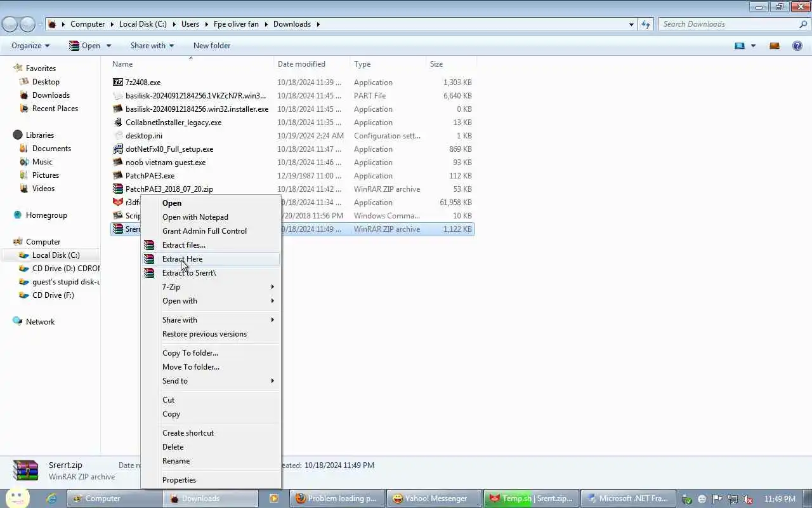The height and width of the screenshot is (508, 812).
Task: Choose Delete from the context menu
Action: click(211, 447)
